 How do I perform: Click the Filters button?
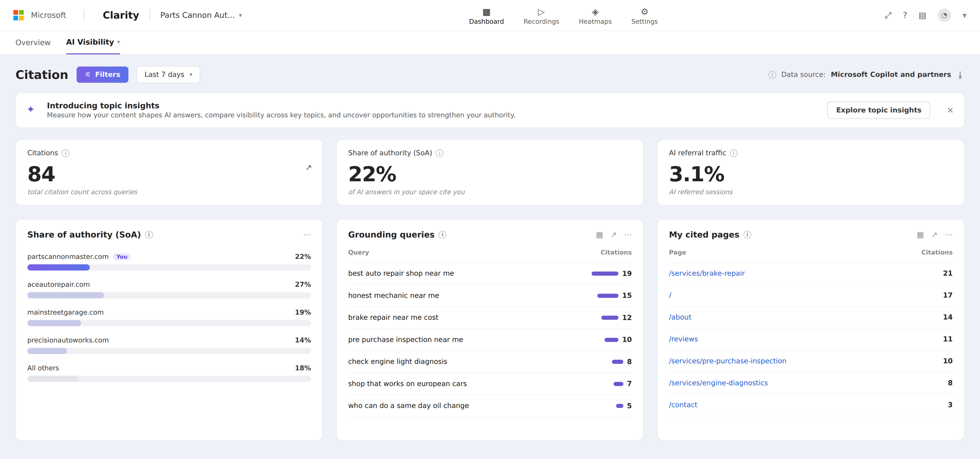pos(102,75)
